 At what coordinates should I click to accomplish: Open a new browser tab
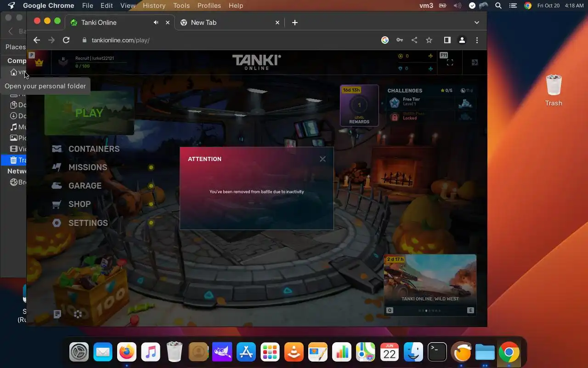click(x=295, y=23)
